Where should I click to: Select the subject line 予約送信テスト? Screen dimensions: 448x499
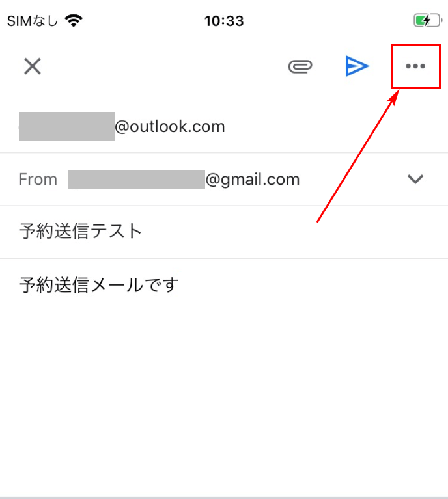pos(80,231)
